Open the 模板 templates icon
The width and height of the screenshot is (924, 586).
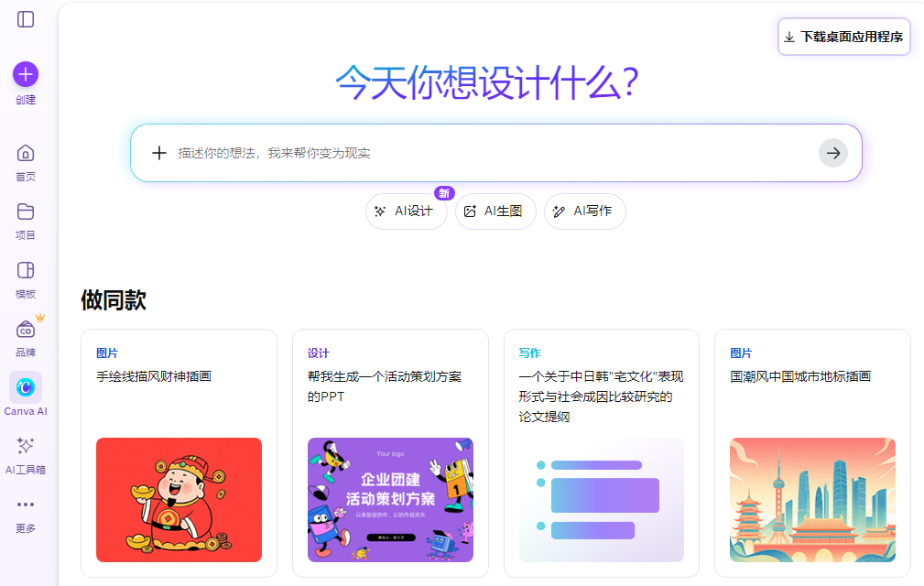point(26,270)
